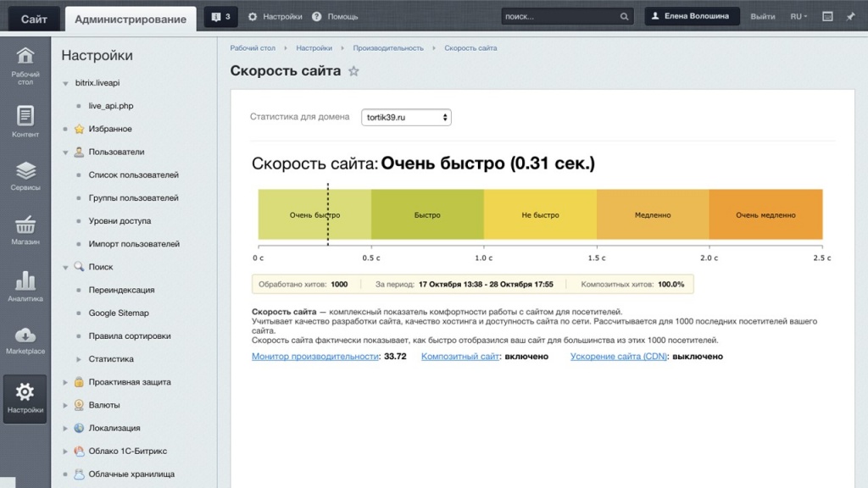The height and width of the screenshot is (488, 868).
Task: Add Скорость сайта page to favorites star
Action: tap(353, 71)
